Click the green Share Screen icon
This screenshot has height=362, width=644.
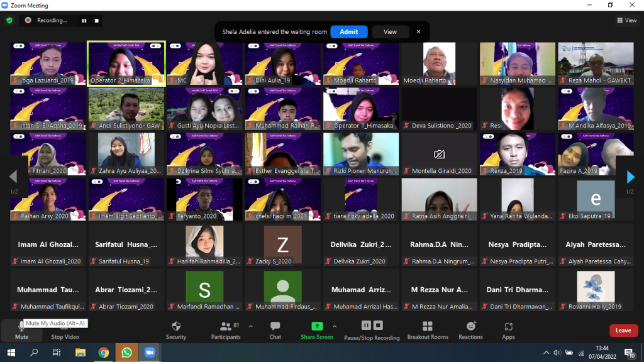click(317, 327)
